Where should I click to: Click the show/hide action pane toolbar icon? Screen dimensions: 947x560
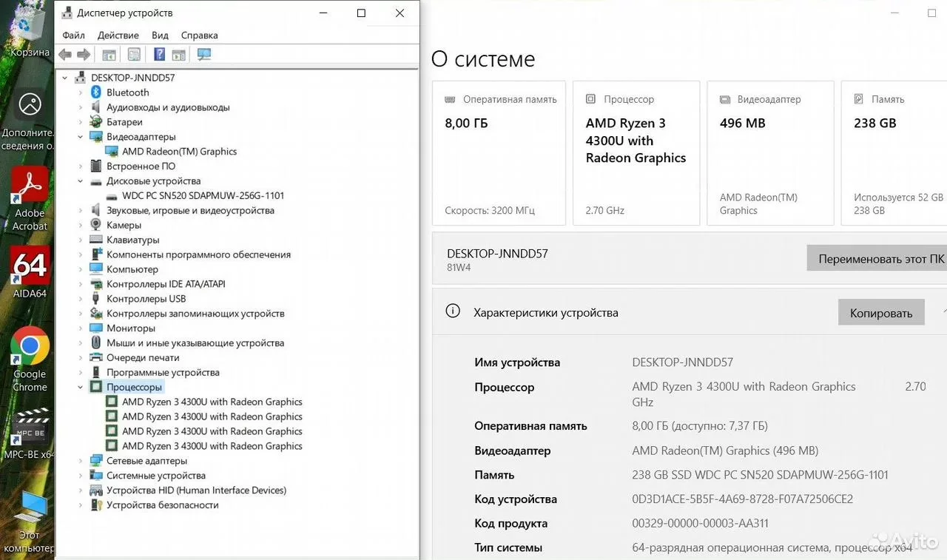[178, 55]
